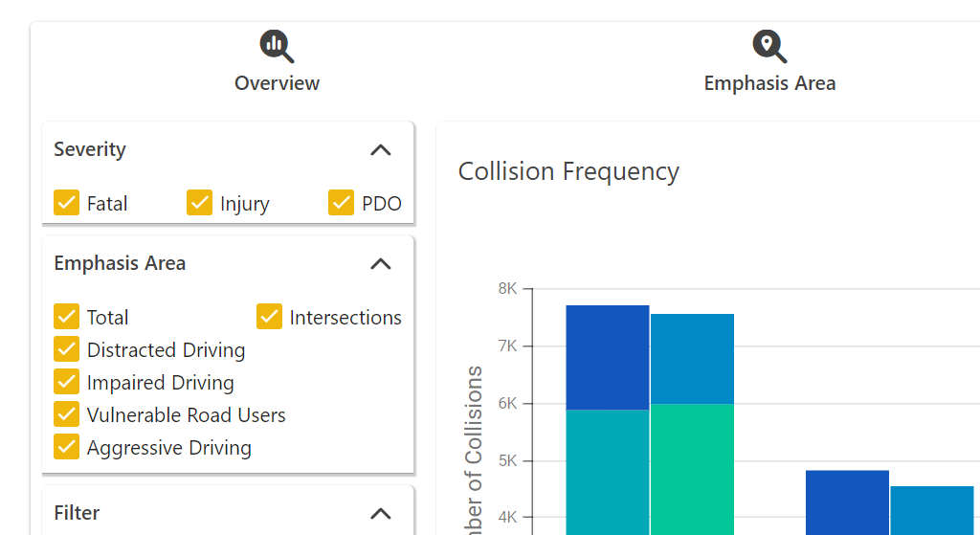Click the Overview bar-chart magnifier icon
Image resolution: width=980 pixels, height=535 pixels.
277,46
